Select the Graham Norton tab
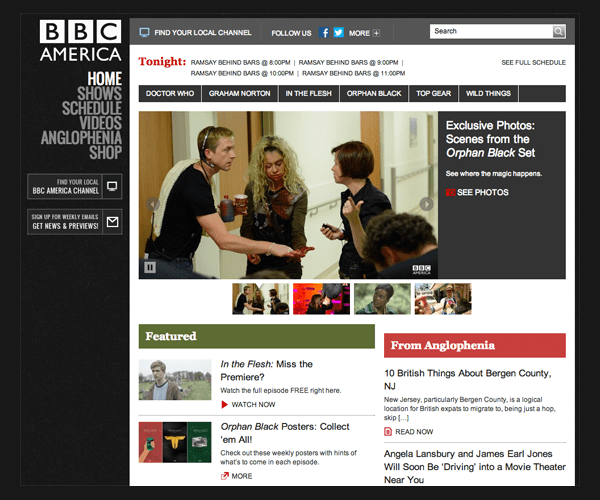The width and height of the screenshot is (600, 500). [240, 93]
